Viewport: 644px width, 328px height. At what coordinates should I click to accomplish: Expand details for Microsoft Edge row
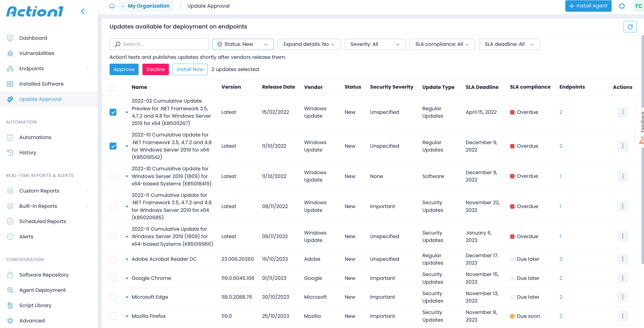127,297
